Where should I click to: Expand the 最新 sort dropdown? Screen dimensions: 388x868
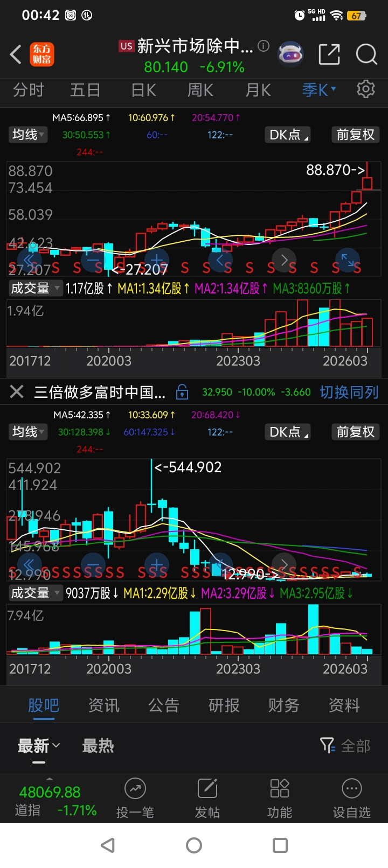point(39,746)
